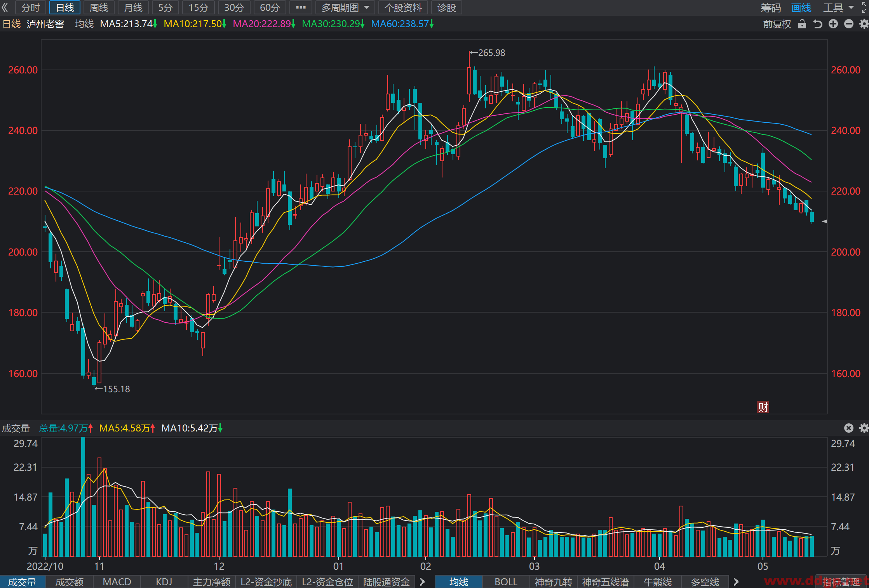The height and width of the screenshot is (588, 869).
Task: Click the MA60 blue moving-average legend
Action: click(402, 24)
